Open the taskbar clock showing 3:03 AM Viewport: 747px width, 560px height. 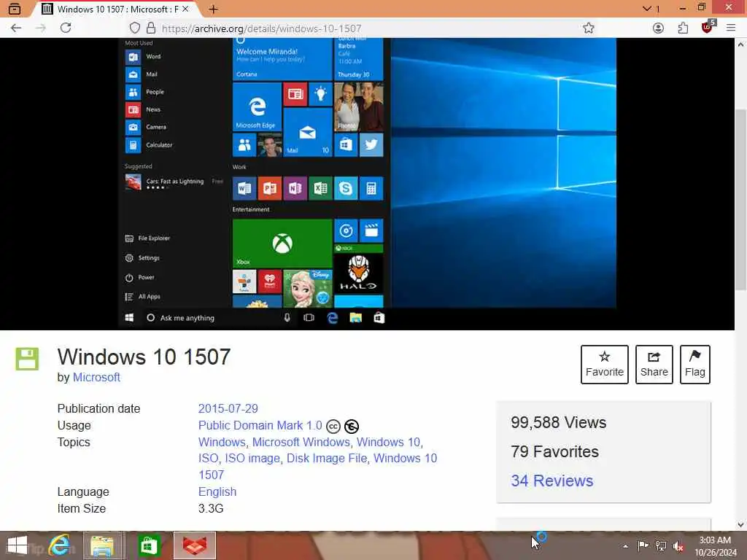coord(716,545)
